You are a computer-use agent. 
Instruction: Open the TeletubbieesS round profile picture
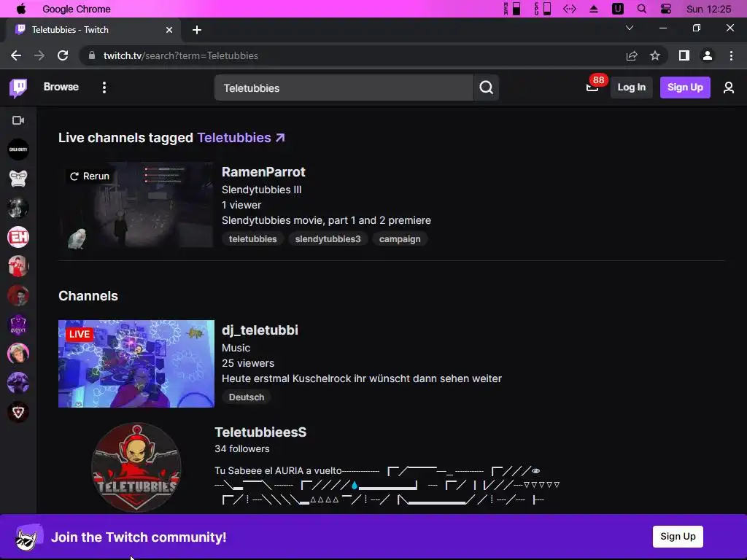pyautogui.click(x=136, y=467)
